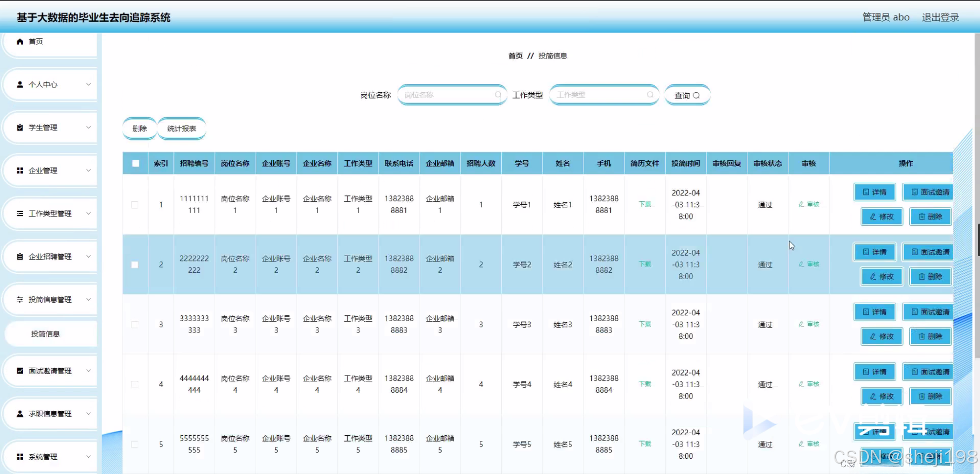Check row 4's selection checkbox
This screenshot has width=980, height=474.
135,384
